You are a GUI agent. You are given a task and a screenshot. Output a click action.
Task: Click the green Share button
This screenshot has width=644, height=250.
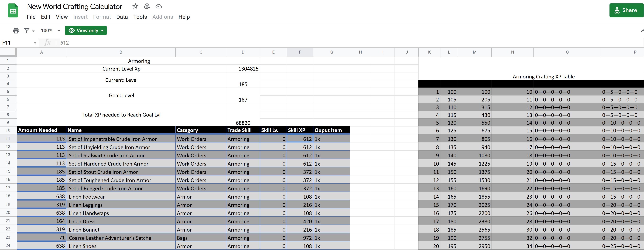626,10
